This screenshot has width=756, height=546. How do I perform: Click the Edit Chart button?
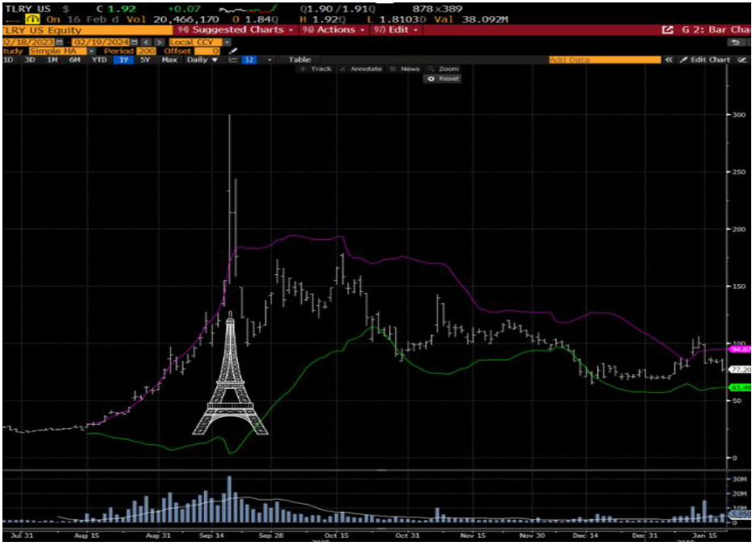pyautogui.click(x=705, y=60)
